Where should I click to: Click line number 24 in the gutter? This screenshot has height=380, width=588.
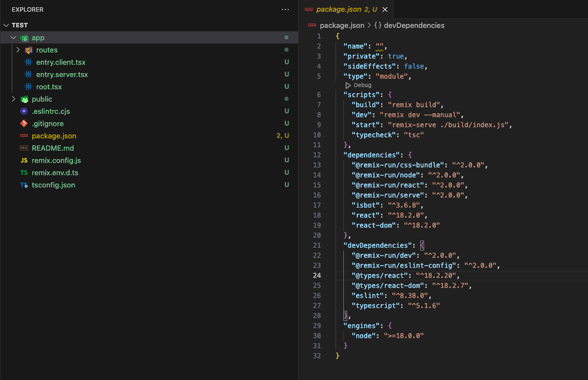click(317, 276)
